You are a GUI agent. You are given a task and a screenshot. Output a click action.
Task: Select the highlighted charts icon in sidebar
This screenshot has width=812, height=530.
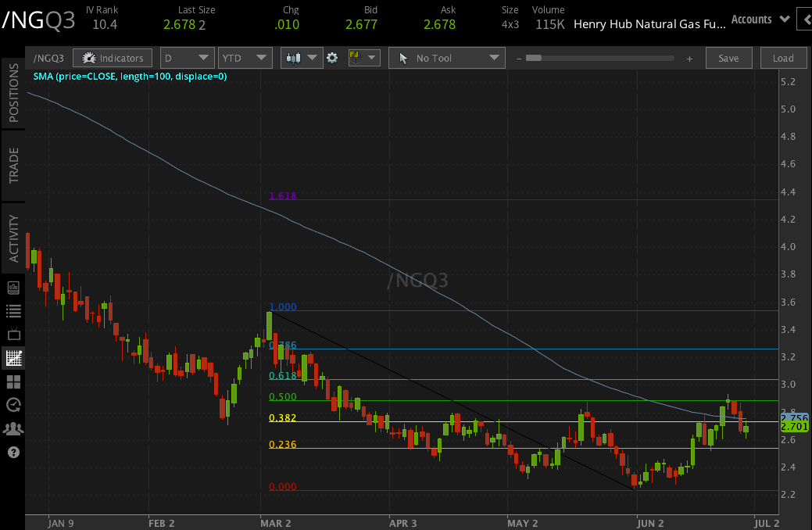13,358
